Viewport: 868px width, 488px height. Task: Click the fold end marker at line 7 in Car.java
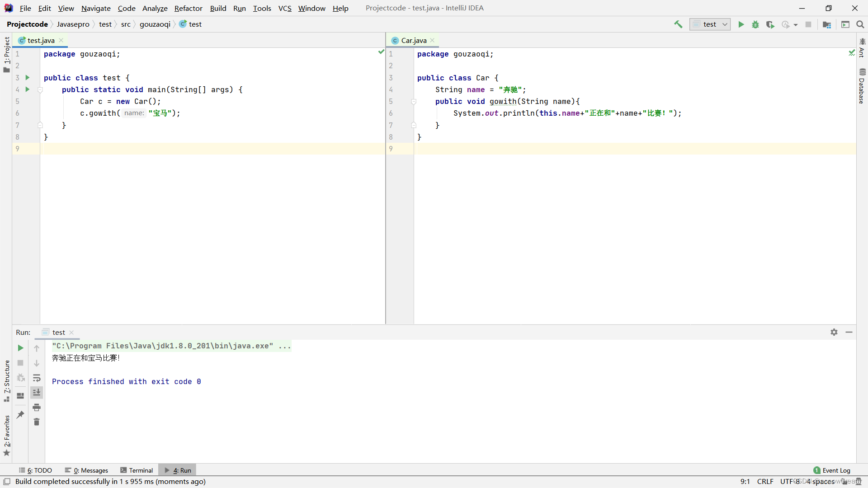pos(414,125)
